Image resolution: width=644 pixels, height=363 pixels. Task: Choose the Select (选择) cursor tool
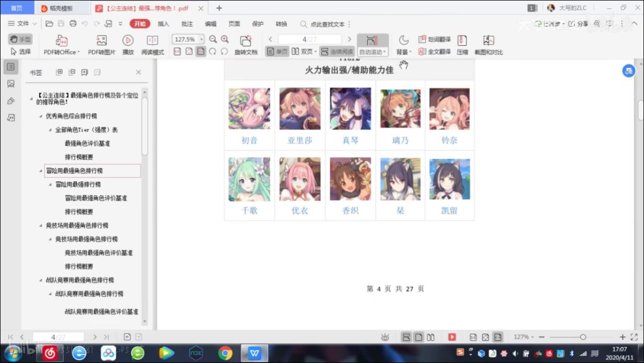click(x=20, y=51)
